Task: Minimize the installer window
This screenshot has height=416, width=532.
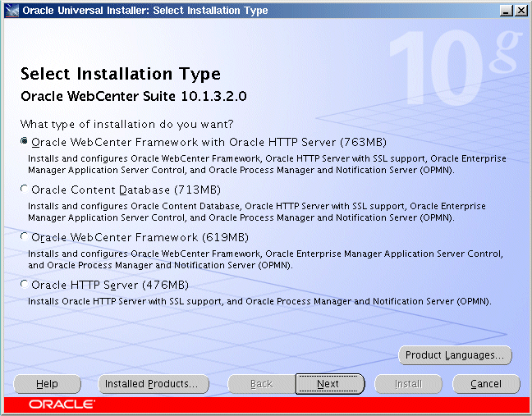Action: click(507, 11)
